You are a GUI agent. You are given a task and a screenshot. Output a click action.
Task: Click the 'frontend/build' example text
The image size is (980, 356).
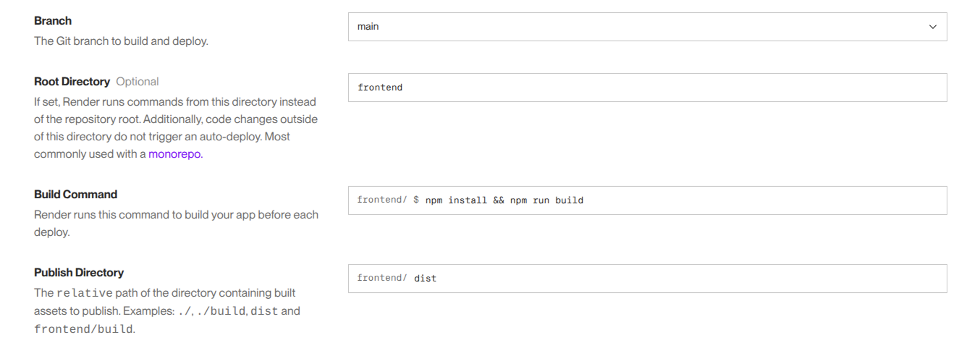point(83,329)
